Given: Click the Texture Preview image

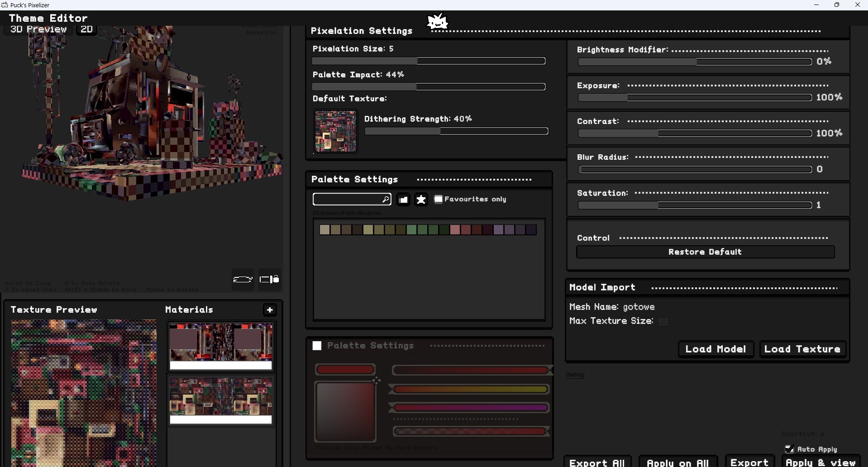Looking at the screenshot, I should coord(84,393).
